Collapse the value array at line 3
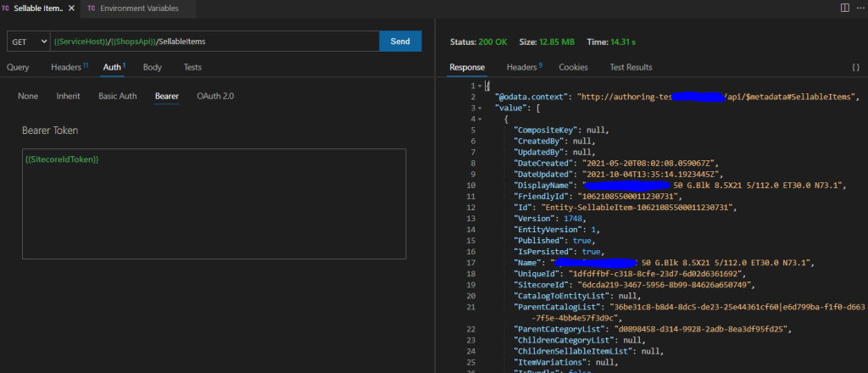The image size is (868, 373). tap(481, 109)
